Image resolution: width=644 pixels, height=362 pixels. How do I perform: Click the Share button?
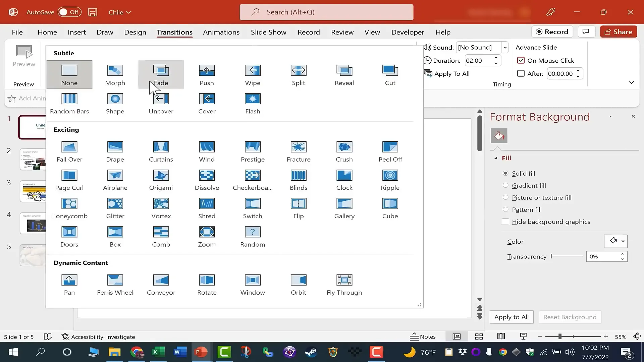click(x=619, y=32)
